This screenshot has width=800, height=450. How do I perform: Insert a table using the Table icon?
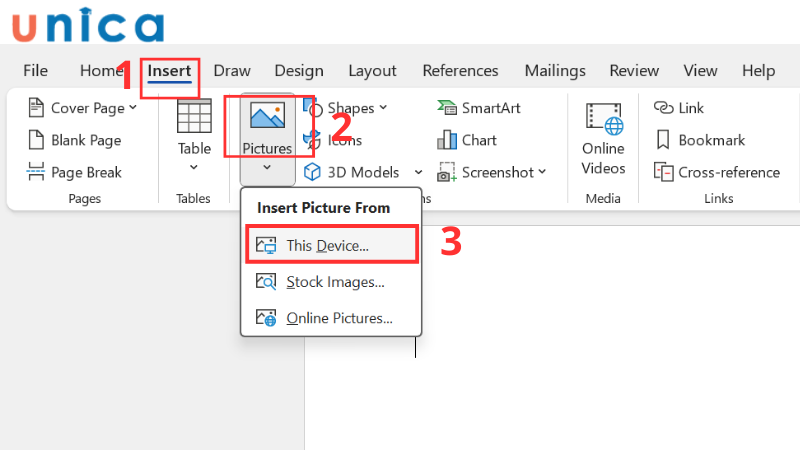tap(194, 120)
